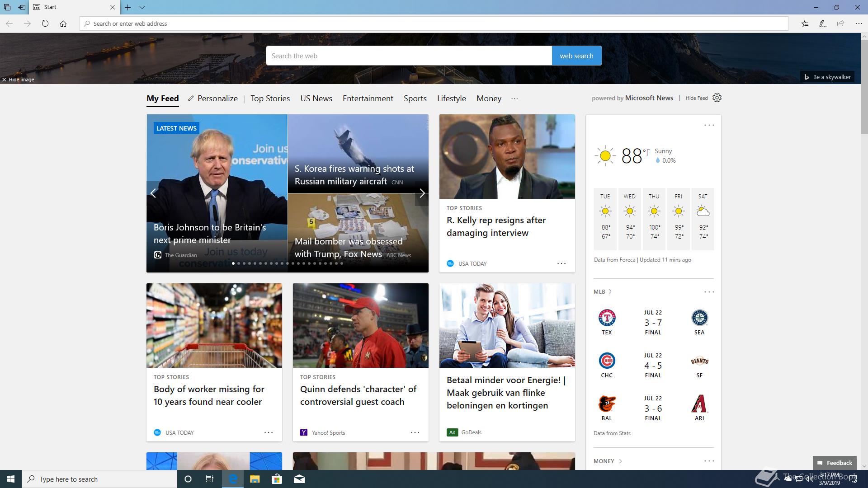Viewport: 868px width, 488px height.
Task: Open Body of worker missing article
Action: pos(209,395)
